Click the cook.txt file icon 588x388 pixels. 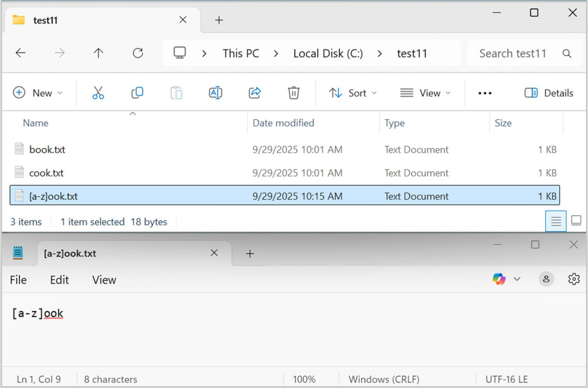tap(19, 172)
